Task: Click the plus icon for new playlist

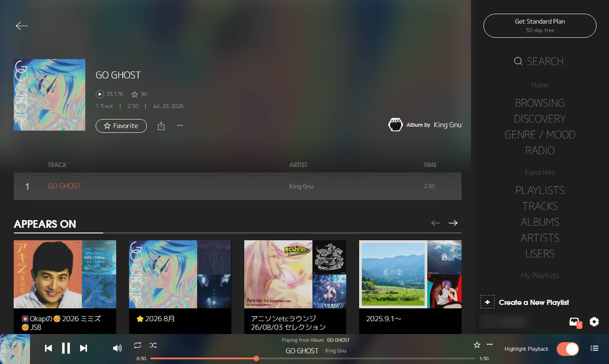Action: click(x=487, y=302)
